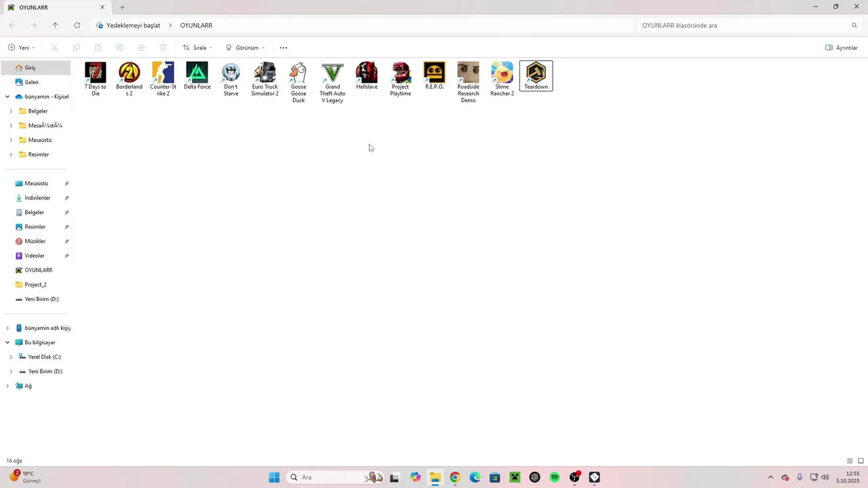Open Spotify from the taskbar
Screen dimensions: 868x488
[555, 477]
